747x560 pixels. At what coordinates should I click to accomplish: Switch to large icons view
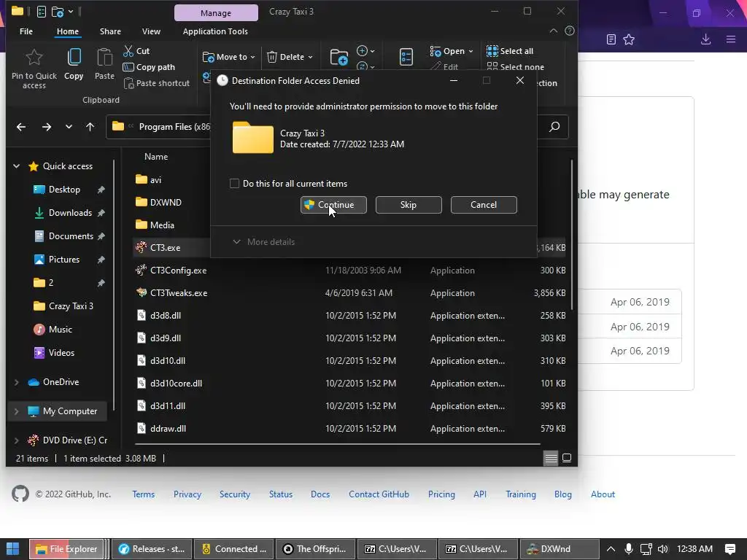pos(567,458)
